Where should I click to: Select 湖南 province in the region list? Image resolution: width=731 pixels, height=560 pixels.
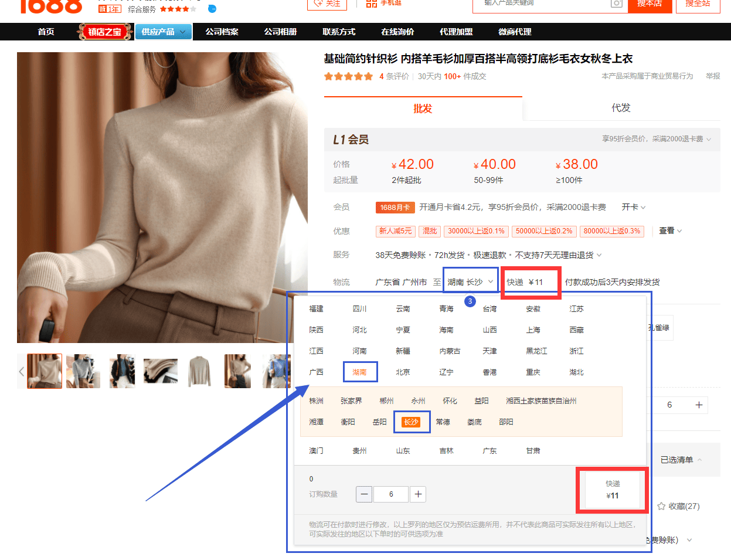tap(359, 372)
